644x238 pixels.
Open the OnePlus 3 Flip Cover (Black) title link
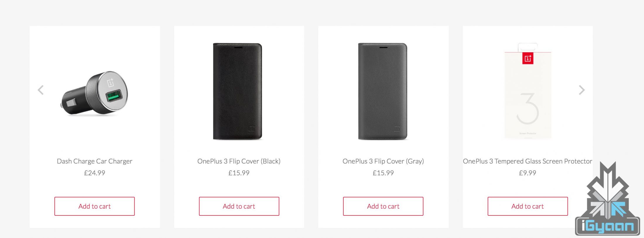click(239, 161)
